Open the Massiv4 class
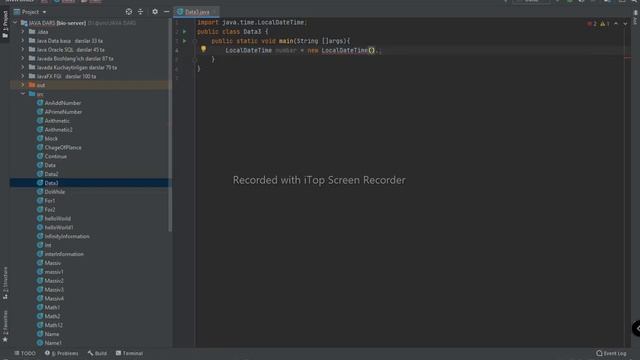 click(50, 299)
